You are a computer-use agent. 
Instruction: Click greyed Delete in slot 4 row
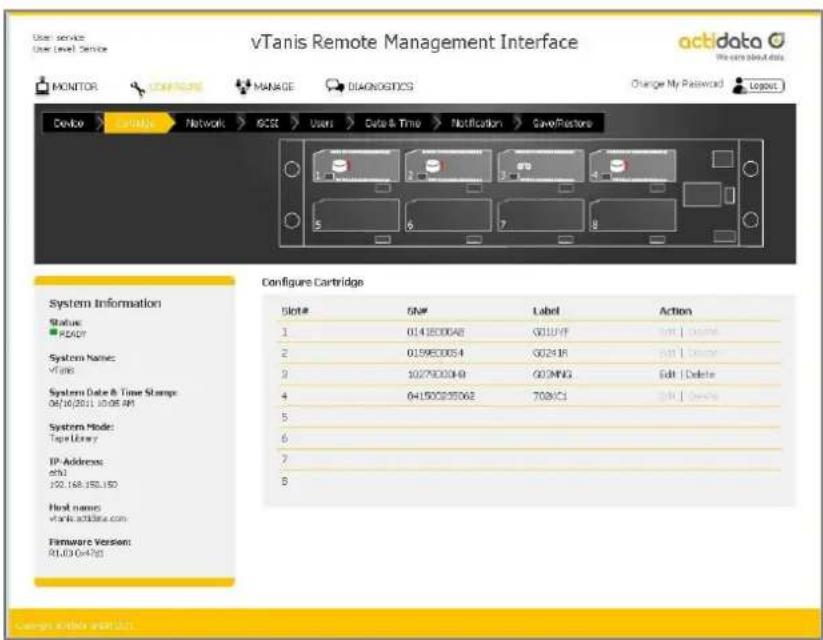[702, 396]
